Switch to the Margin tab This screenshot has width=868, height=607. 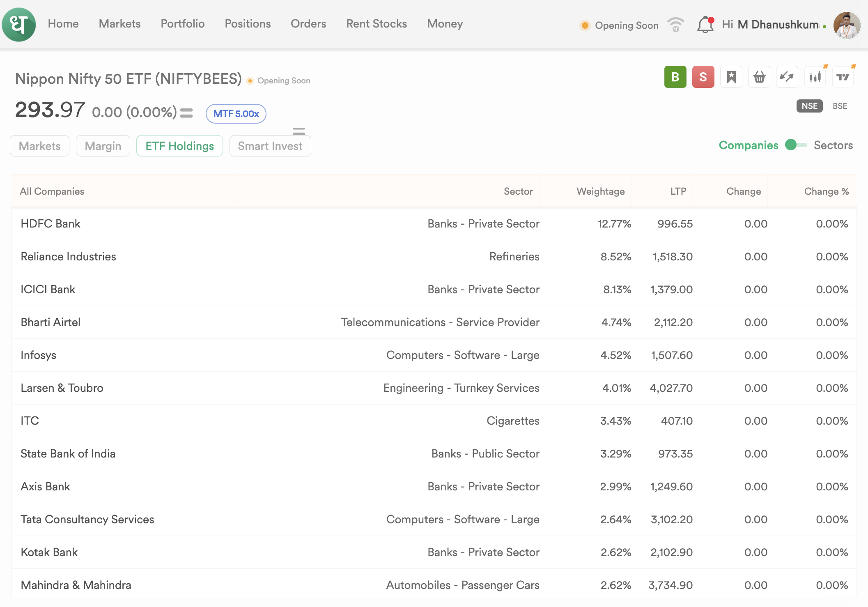[x=103, y=146]
